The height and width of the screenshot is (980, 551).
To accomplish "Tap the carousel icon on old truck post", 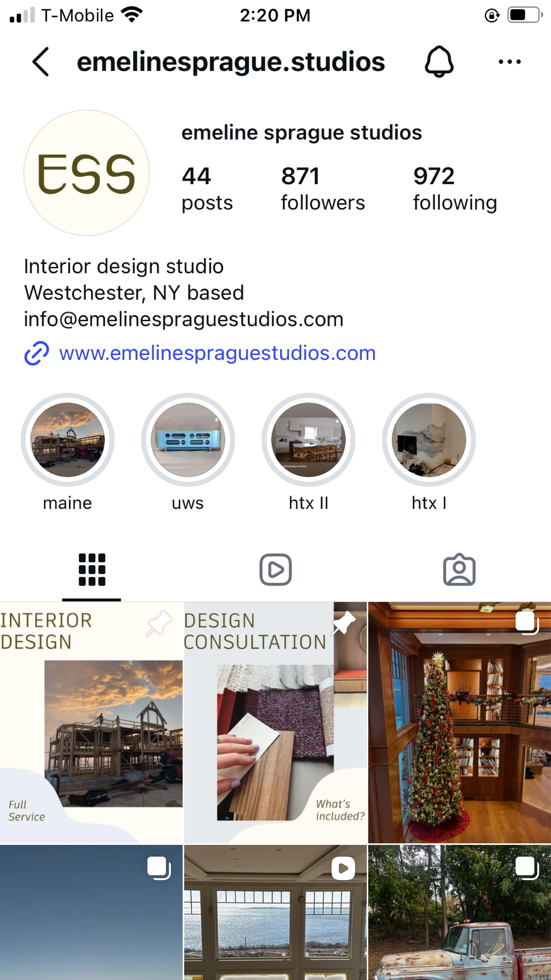I will pyautogui.click(x=527, y=868).
